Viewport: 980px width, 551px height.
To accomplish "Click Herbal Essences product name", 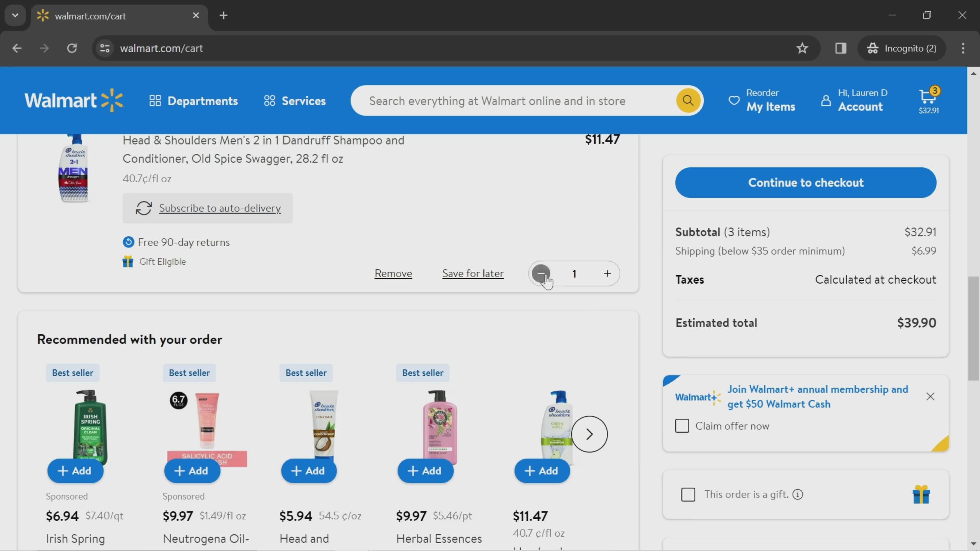I will 439,539.
